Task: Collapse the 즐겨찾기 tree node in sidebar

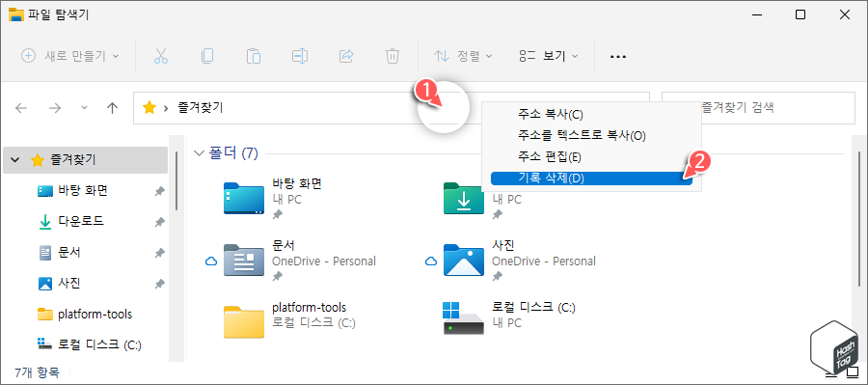Action: (x=14, y=160)
